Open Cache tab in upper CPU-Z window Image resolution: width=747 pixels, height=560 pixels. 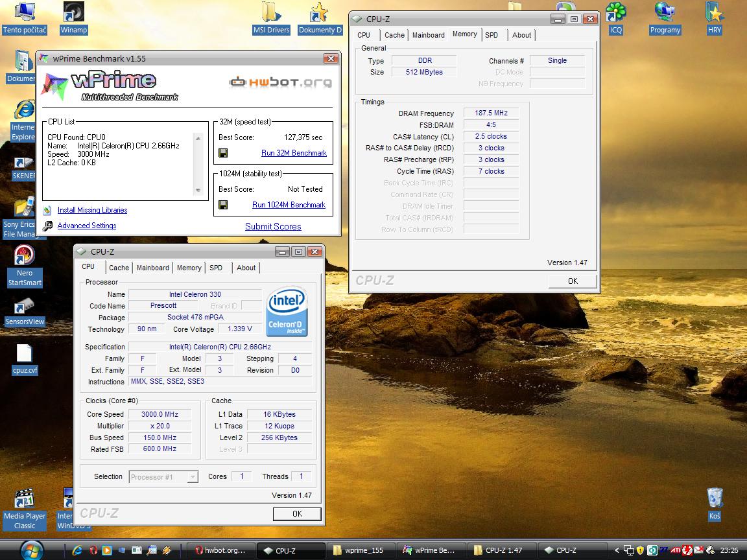pyautogui.click(x=394, y=35)
